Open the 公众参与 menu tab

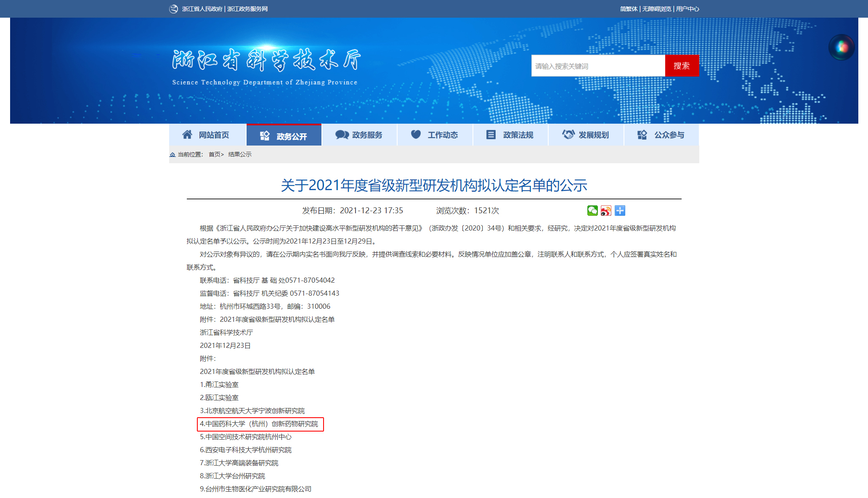tap(661, 135)
